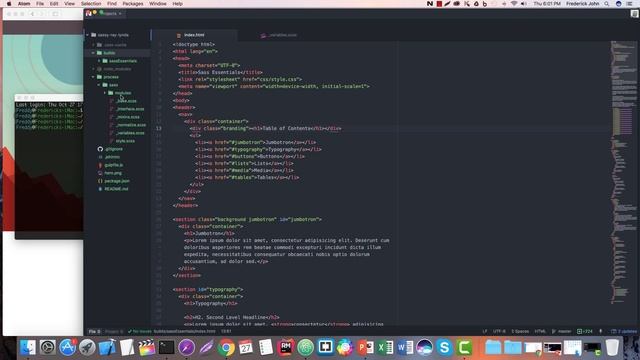Click the master git branch indicator

pos(562,331)
